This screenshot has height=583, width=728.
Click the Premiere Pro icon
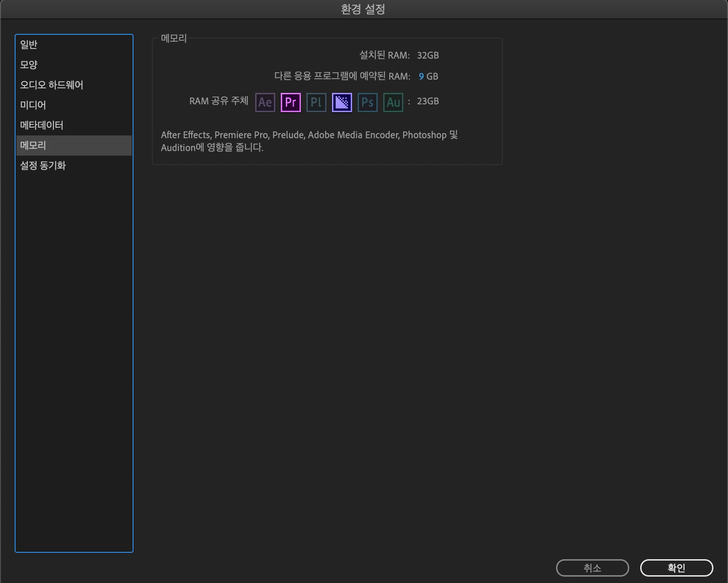291,102
